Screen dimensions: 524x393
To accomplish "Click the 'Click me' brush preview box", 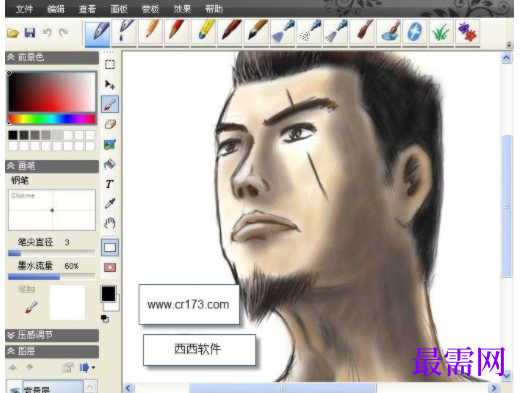I will (x=52, y=210).
